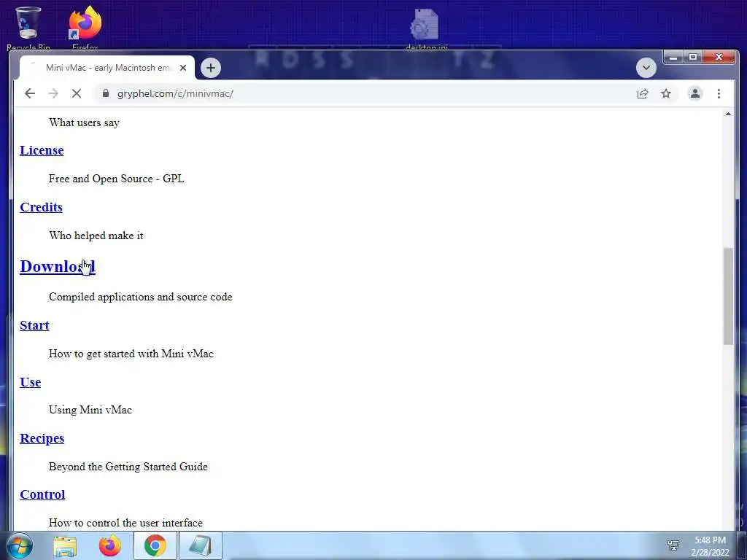The width and height of the screenshot is (747, 560).
Task: Open Windows Explorer from the taskbar
Action: click(65, 545)
